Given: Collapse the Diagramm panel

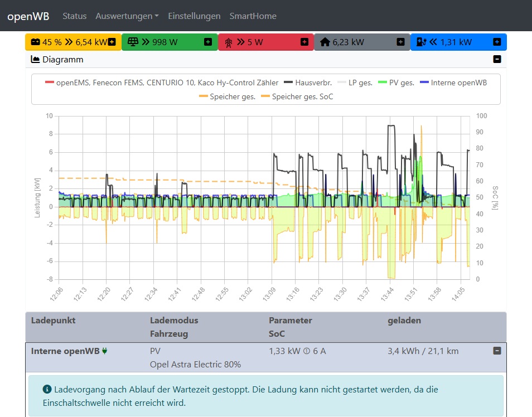Looking at the screenshot, I should [x=497, y=59].
